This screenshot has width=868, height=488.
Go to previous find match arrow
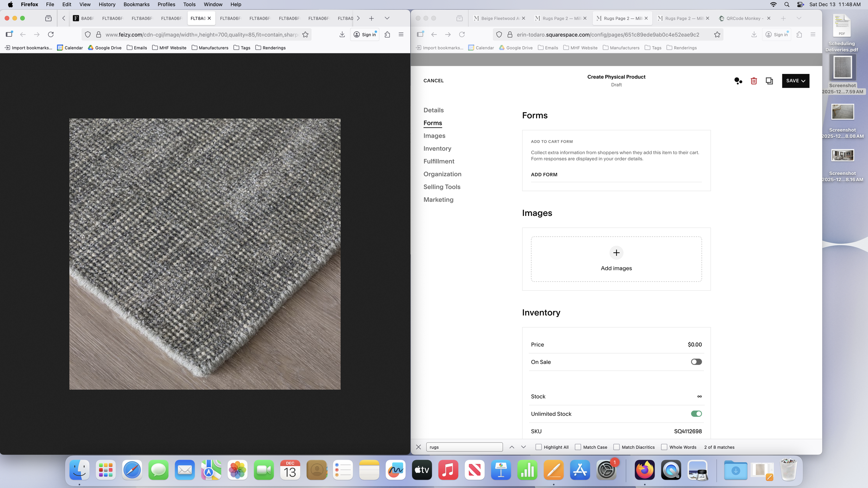tap(511, 447)
